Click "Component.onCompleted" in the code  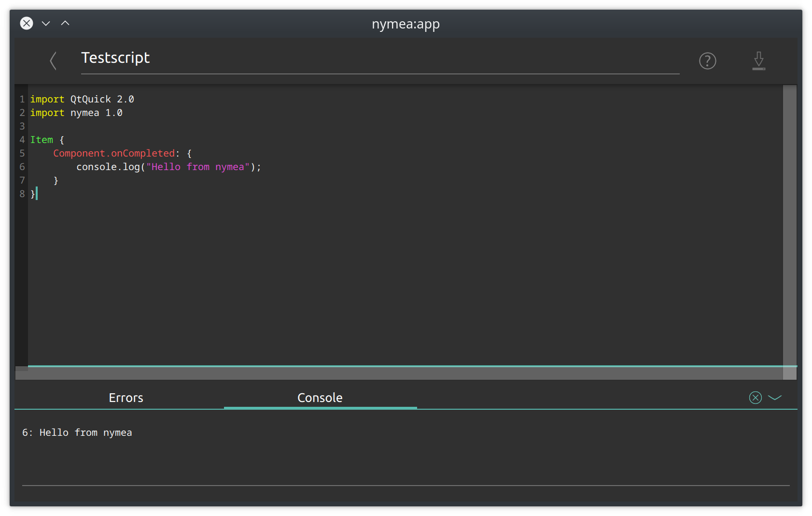click(114, 153)
